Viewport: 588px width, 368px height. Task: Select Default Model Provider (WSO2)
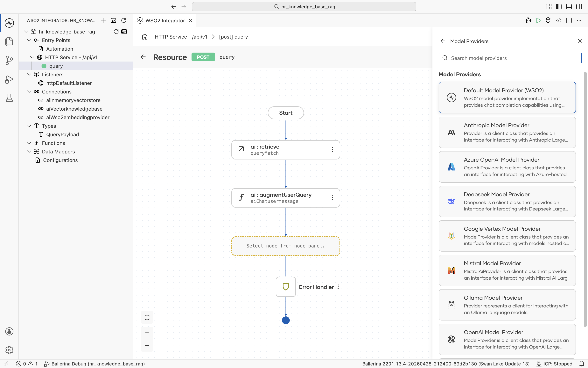(507, 97)
